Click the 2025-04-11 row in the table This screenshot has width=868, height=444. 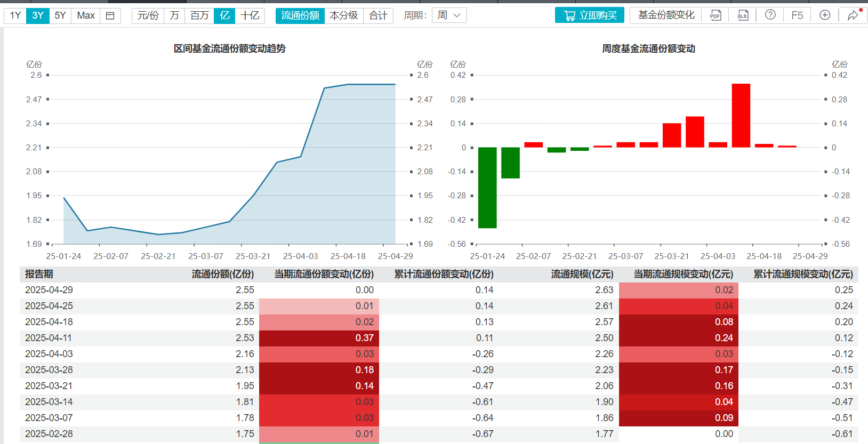point(439,338)
